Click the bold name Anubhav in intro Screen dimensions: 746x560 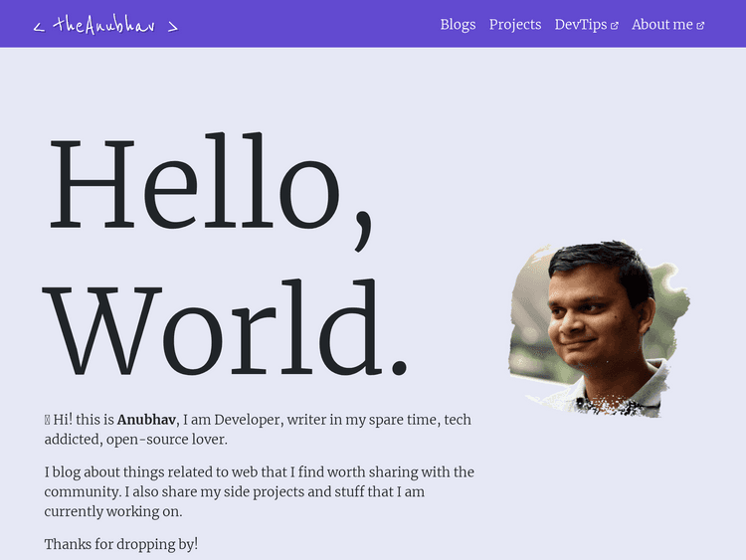point(146,420)
